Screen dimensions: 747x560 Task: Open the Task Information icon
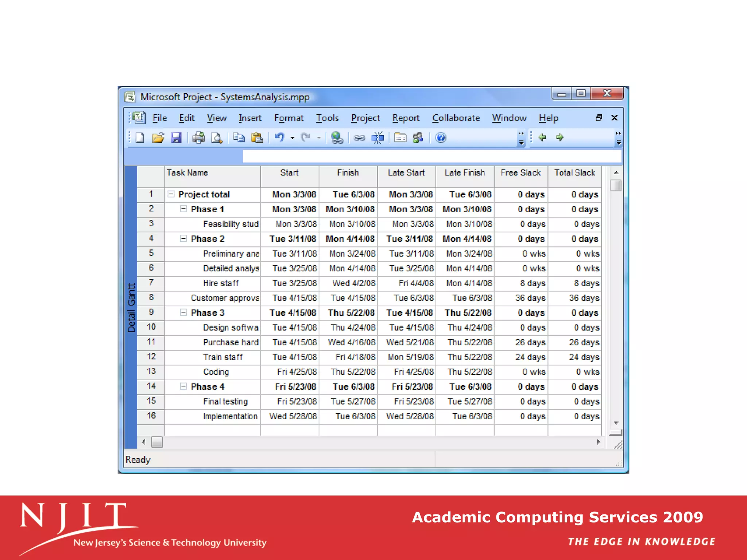400,138
